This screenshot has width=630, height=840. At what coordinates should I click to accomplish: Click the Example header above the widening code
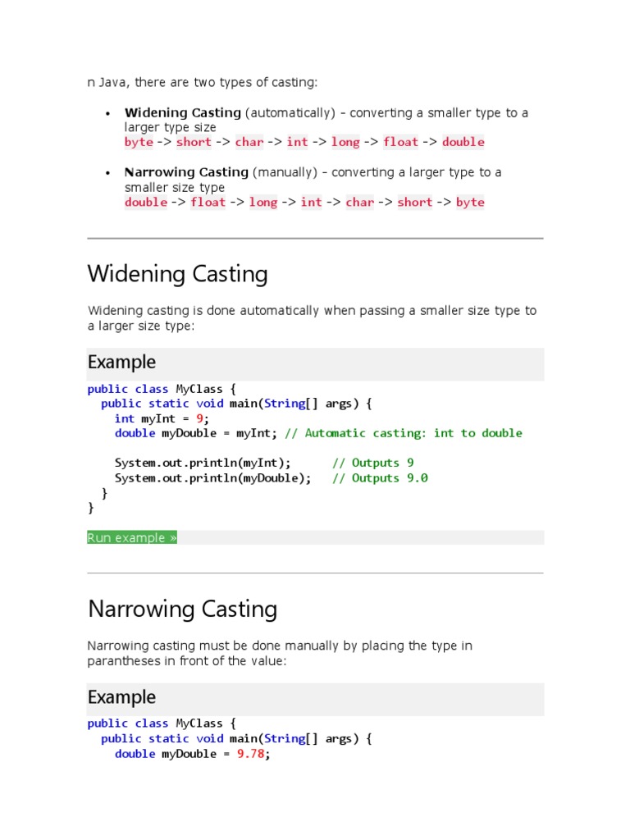(x=121, y=363)
